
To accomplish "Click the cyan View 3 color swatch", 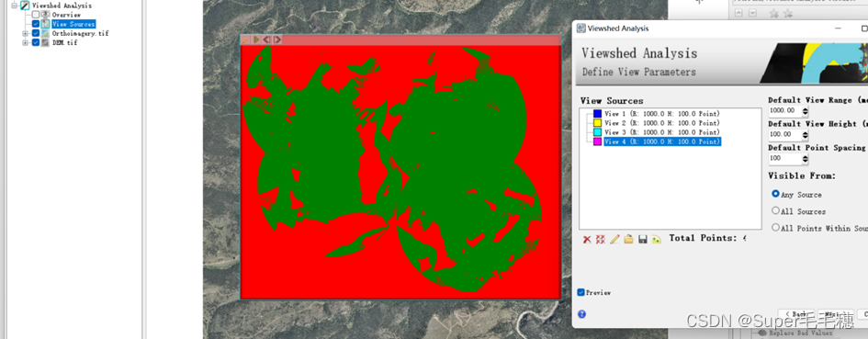I will click(x=597, y=132).
